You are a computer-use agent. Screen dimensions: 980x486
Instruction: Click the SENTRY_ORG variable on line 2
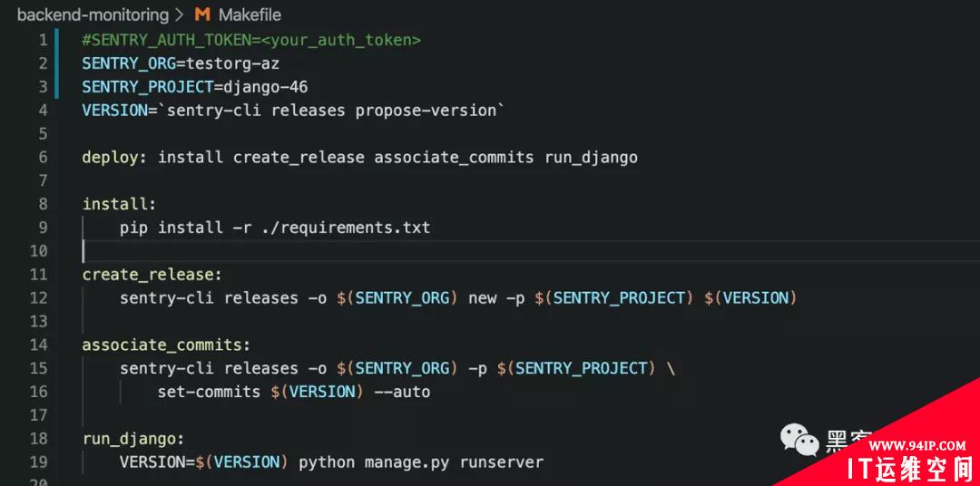pos(130,63)
